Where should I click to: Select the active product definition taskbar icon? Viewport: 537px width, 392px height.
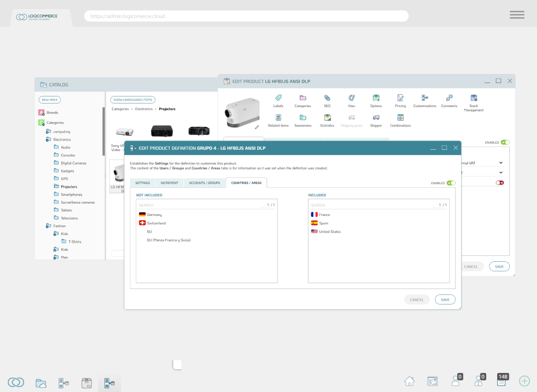click(x=110, y=383)
